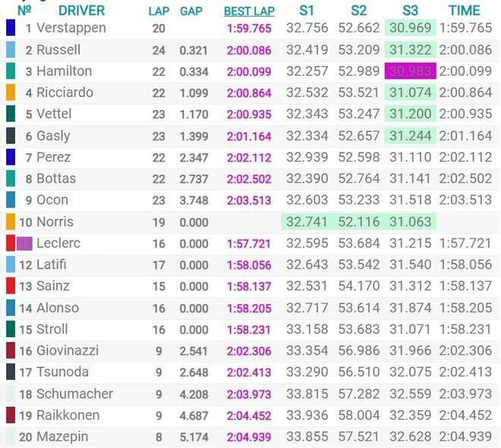Viewport: 501px width, 448px height.
Task: Click Ricciardo's orange team color swatch
Action: 11,93
